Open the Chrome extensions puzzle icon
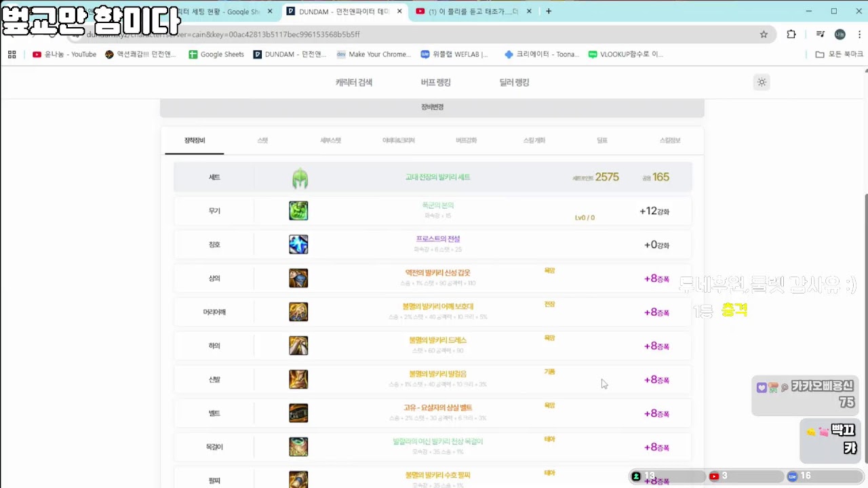The width and height of the screenshot is (868, 488). [791, 35]
